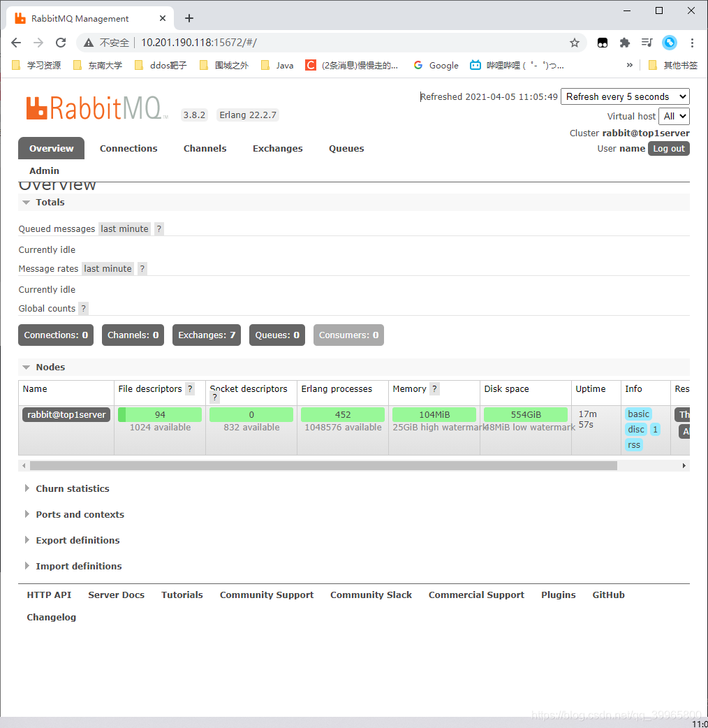Screen dimensions: 708x728
Task: Click the horizontal scrollbar in Nodes table
Action: pos(323,466)
